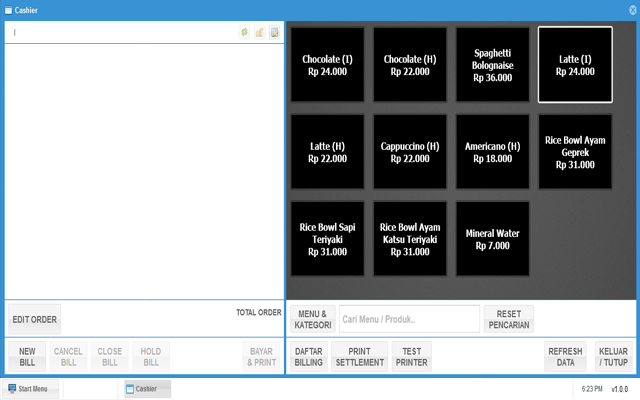The image size is (640, 400).
Task: Pick Rice Bowl Ayam Geprek tile
Action: coord(575,152)
